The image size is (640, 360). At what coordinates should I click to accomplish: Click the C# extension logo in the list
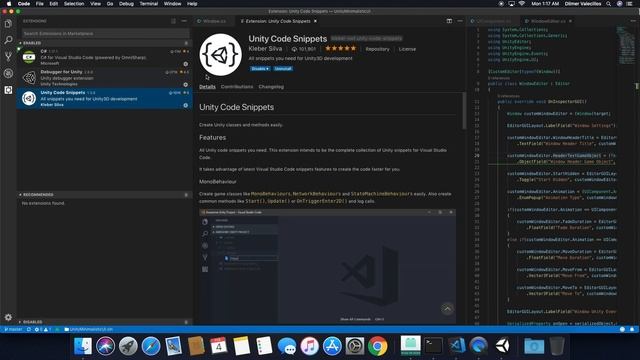click(x=29, y=57)
